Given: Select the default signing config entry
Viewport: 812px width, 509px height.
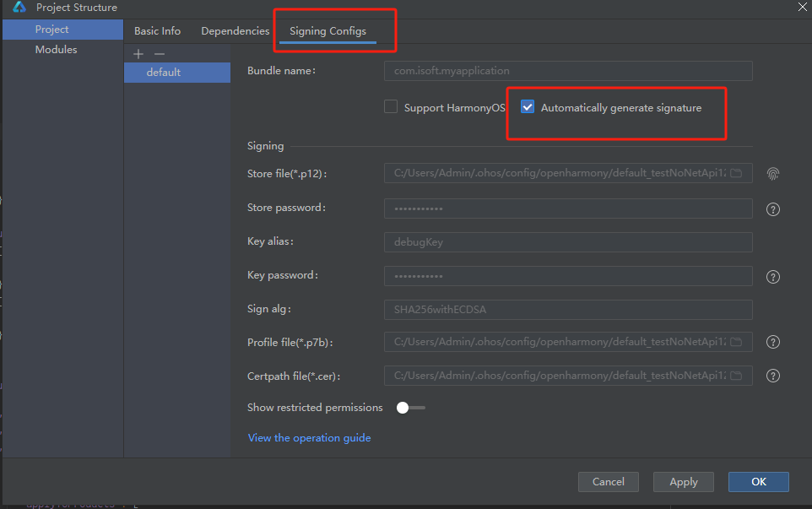Looking at the screenshot, I should click(x=177, y=73).
